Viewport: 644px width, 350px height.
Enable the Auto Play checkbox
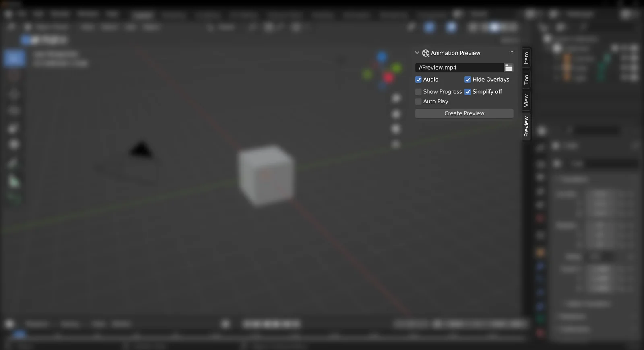(x=419, y=101)
